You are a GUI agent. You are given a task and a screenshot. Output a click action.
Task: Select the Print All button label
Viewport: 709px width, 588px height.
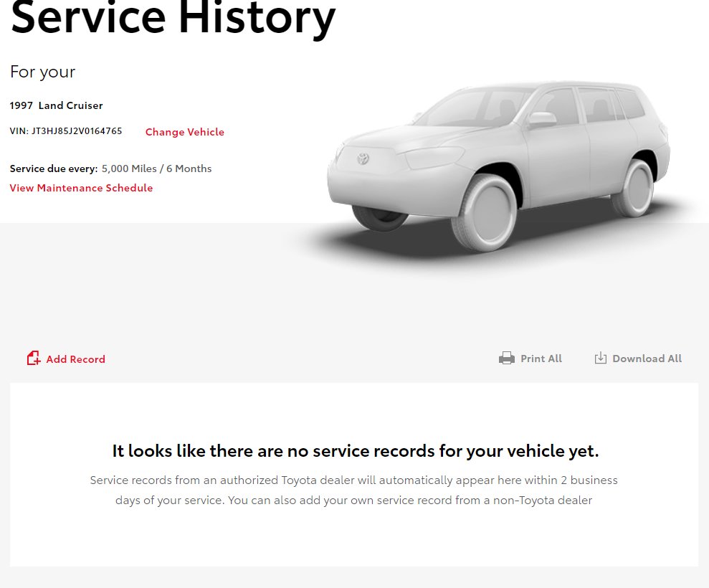click(541, 359)
